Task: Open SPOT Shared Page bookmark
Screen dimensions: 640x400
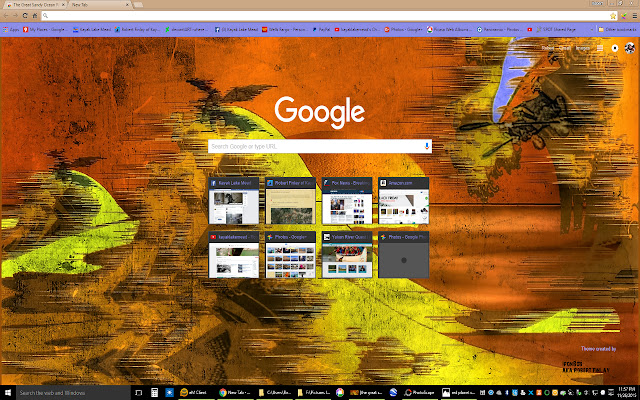Action: [x=556, y=29]
